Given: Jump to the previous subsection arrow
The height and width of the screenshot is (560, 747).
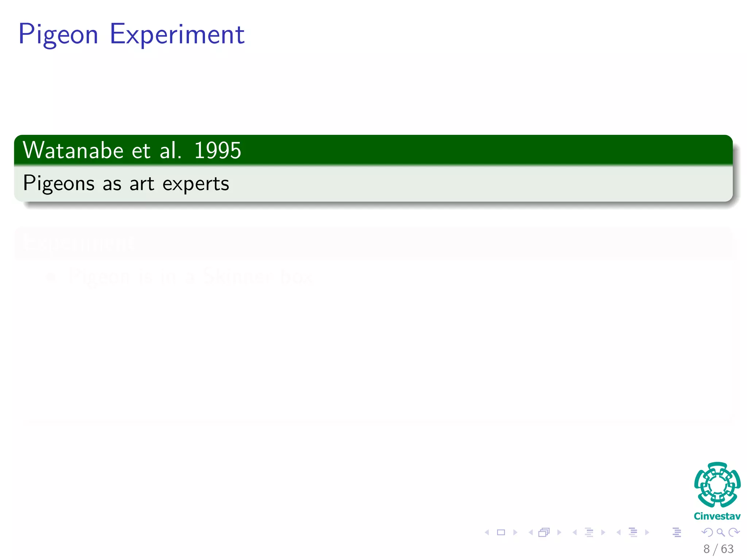Looking at the screenshot, I should click(x=575, y=533).
